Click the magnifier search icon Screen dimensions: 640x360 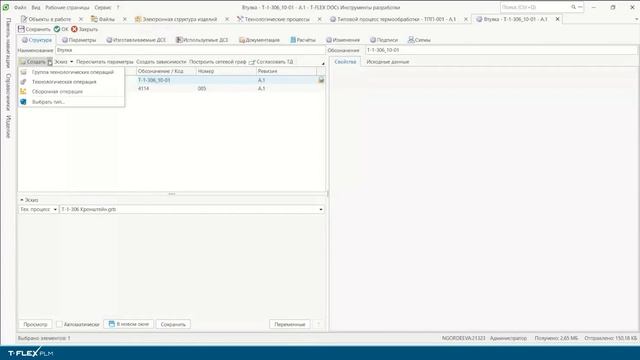[x=573, y=7]
